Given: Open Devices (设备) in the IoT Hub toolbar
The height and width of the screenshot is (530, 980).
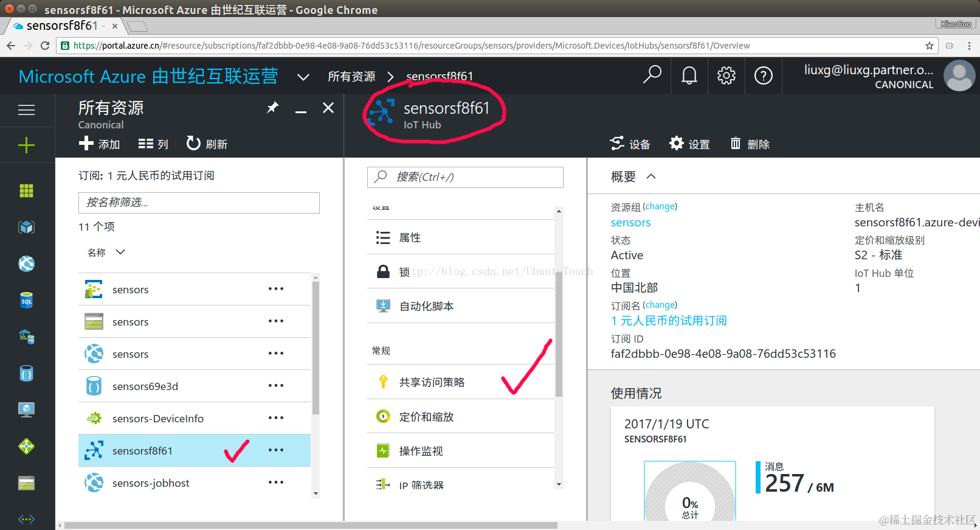Looking at the screenshot, I should pyautogui.click(x=630, y=144).
